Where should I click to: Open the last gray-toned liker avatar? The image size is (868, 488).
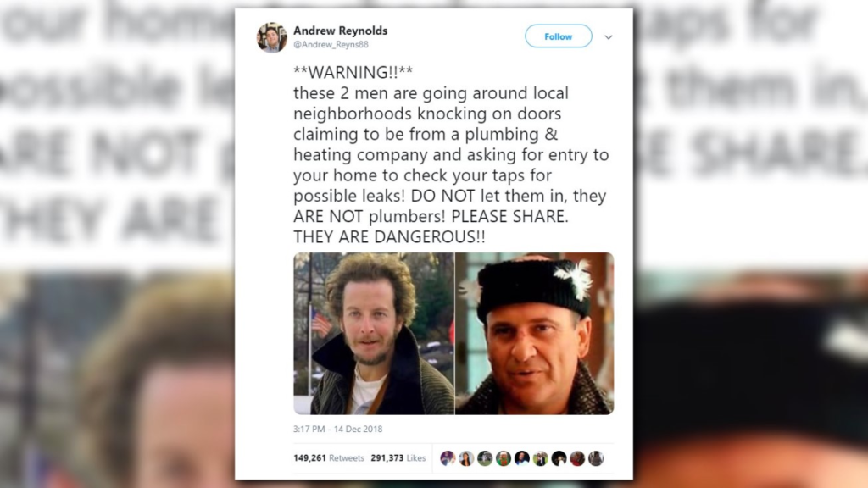click(596, 458)
